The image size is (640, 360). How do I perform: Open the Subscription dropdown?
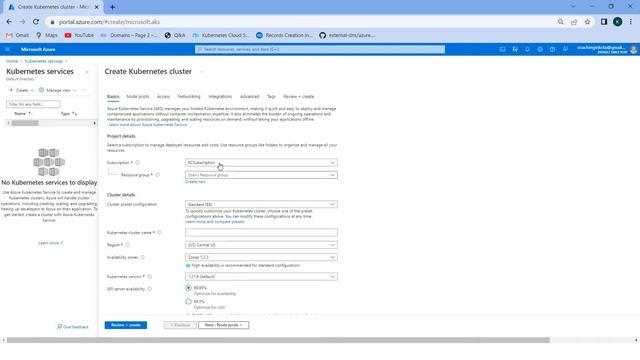click(261, 162)
